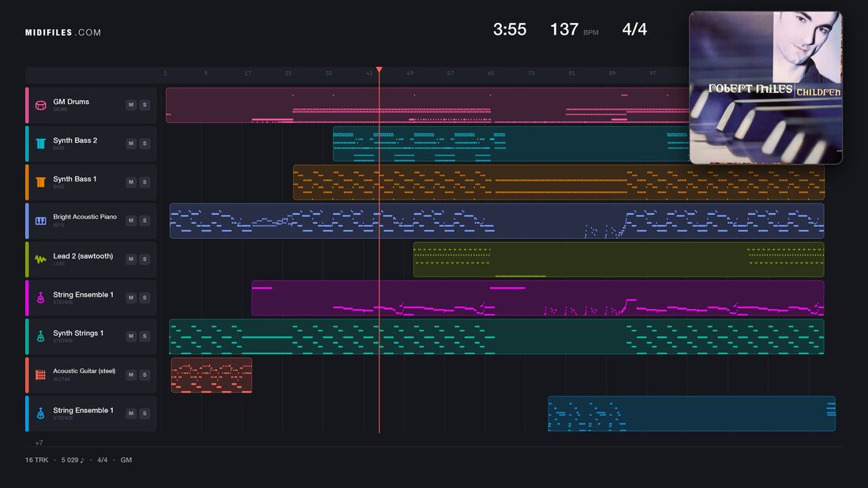The height and width of the screenshot is (488, 868).
Task: Click the 4/4 value in the footer
Action: coord(103,460)
